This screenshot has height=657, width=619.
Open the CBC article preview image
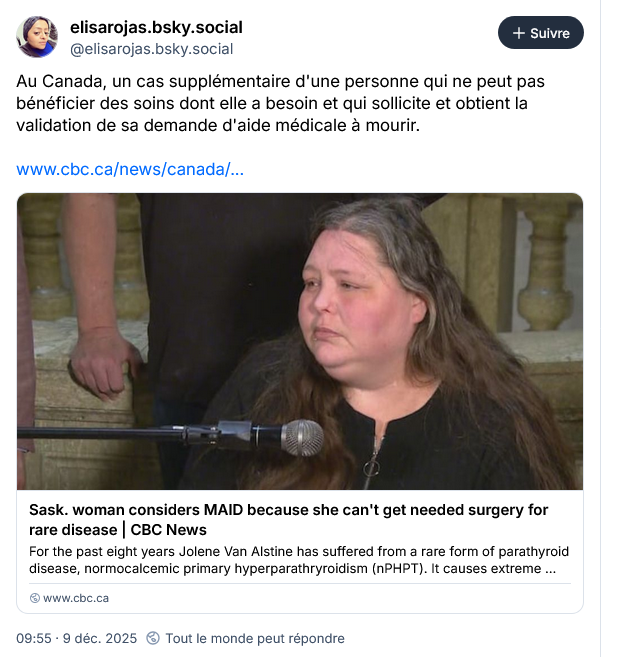pyautogui.click(x=300, y=340)
